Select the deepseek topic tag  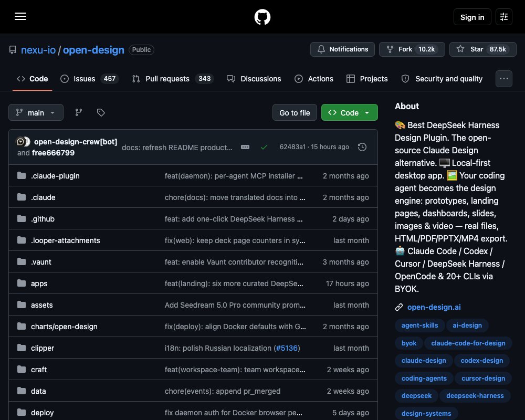pyautogui.click(x=416, y=396)
